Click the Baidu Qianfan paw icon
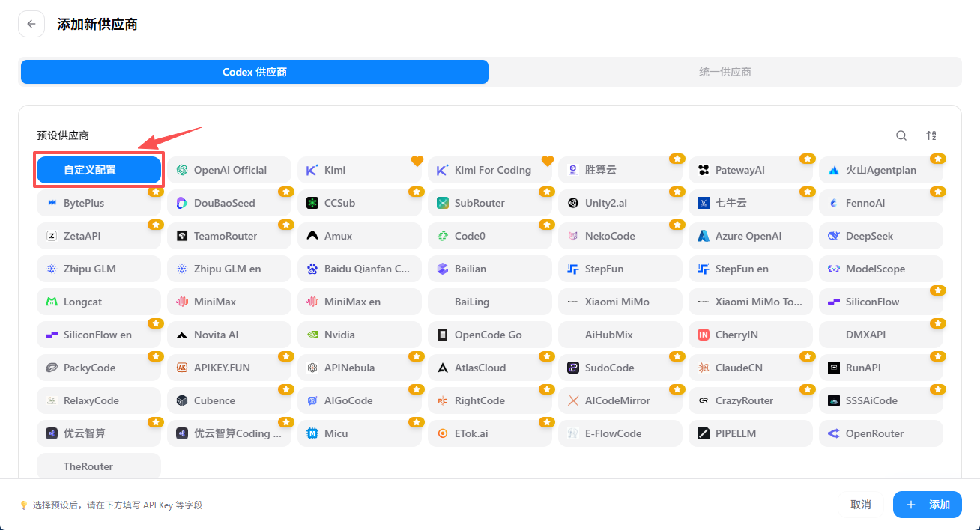This screenshot has height=530, width=980. (x=312, y=269)
